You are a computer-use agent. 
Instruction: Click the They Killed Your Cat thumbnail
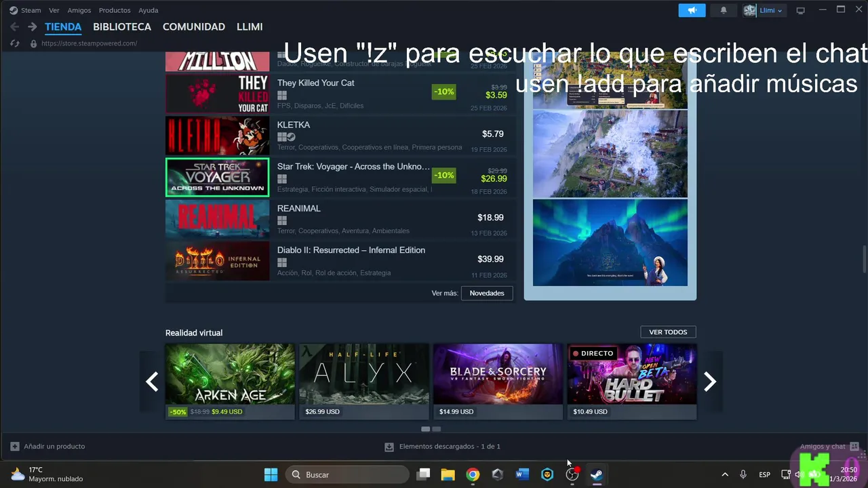tap(217, 94)
